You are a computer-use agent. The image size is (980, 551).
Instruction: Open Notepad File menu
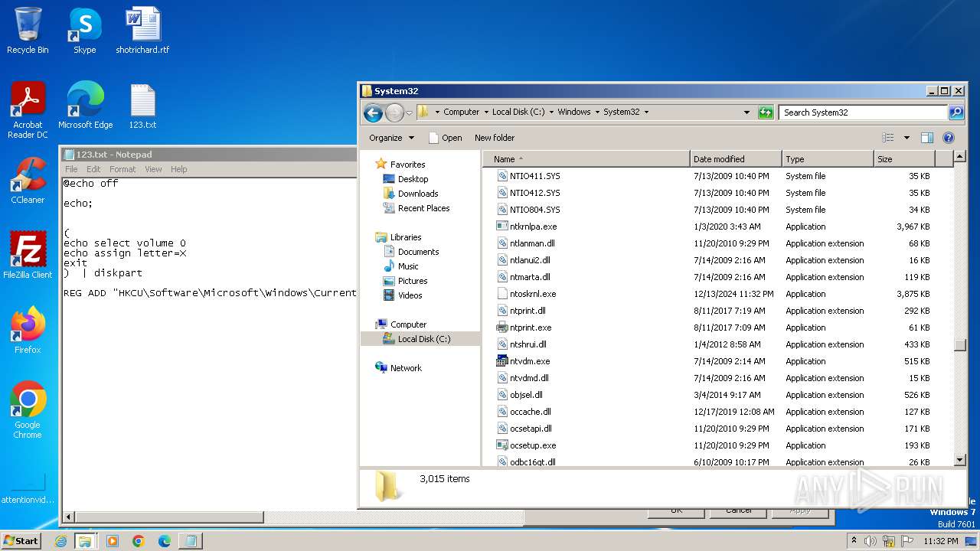tap(71, 169)
